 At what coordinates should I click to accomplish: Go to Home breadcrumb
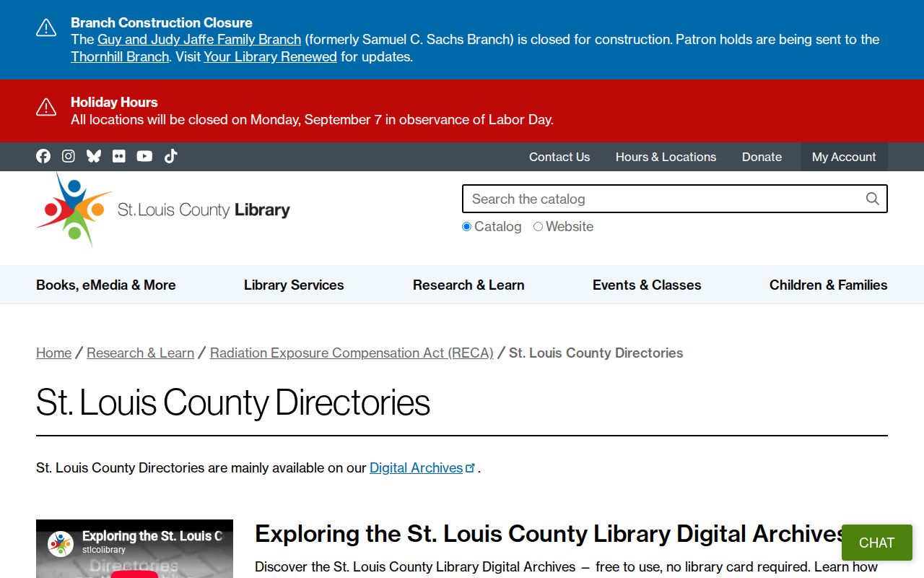tap(54, 353)
